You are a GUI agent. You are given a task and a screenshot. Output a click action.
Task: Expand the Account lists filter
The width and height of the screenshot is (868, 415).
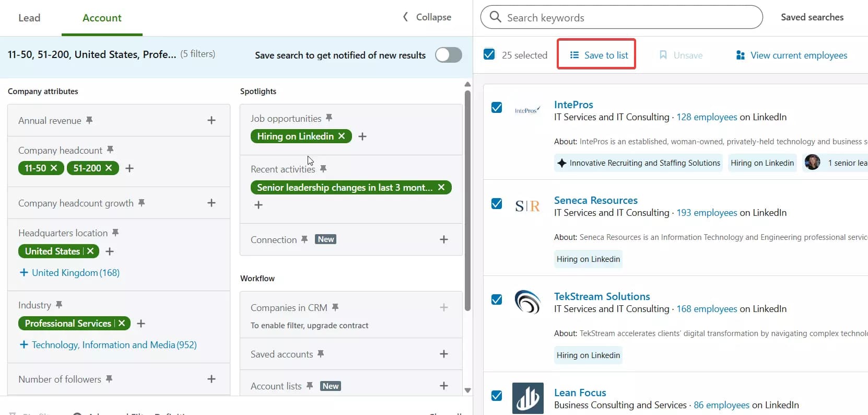click(x=444, y=386)
